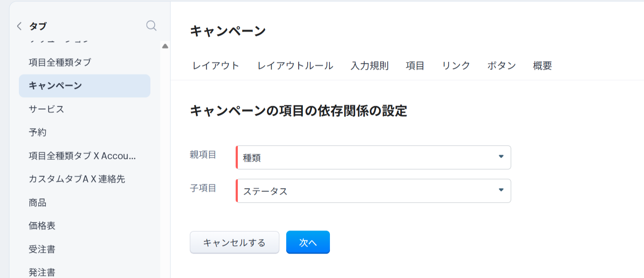Open the レイアウトルール tab
This screenshot has height=278, width=644.
point(295,66)
